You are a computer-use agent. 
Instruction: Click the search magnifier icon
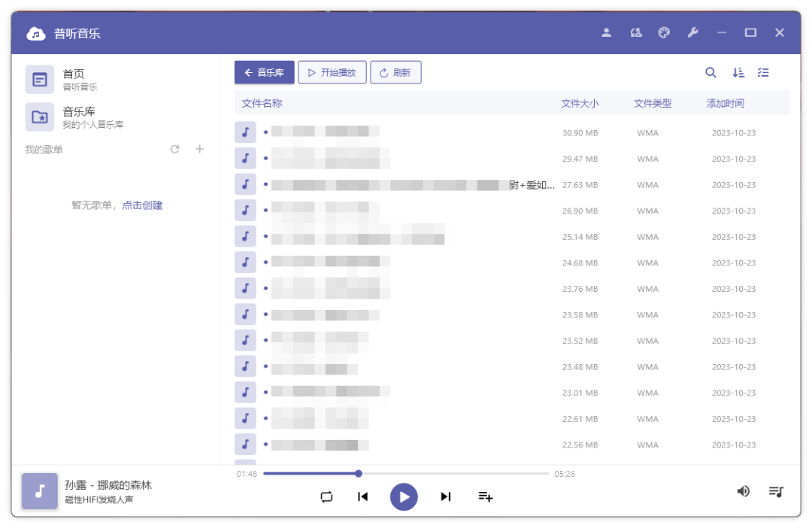click(x=710, y=73)
